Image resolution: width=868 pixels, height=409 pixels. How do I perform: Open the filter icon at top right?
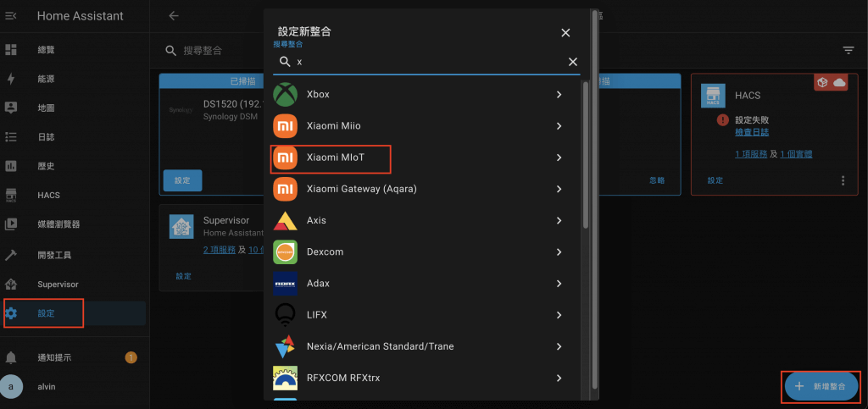[848, 50]
